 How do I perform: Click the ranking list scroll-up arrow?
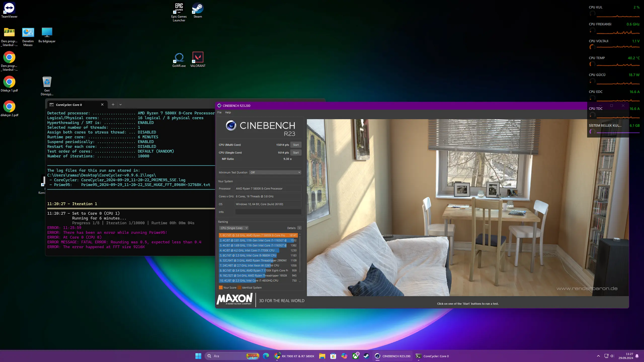coord(300,234)
